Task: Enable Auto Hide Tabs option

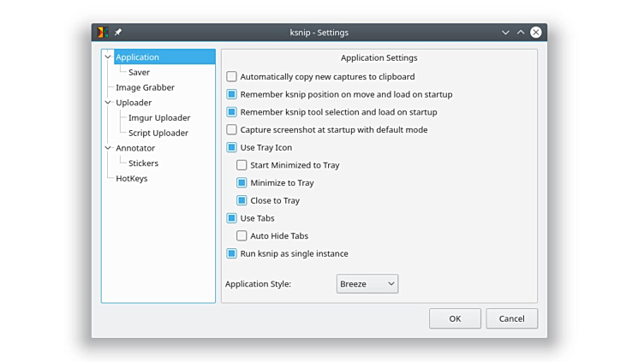Action: tap(241, 236)
